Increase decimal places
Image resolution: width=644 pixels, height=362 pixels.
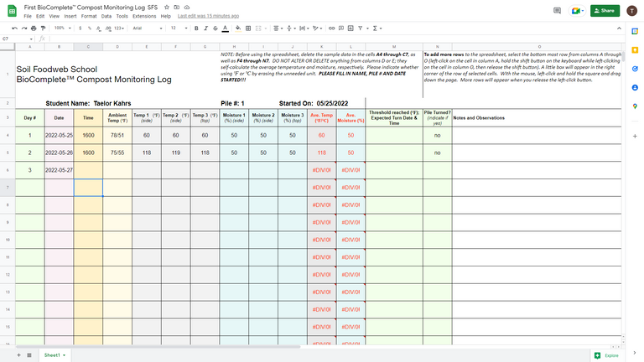click(108, 28)
